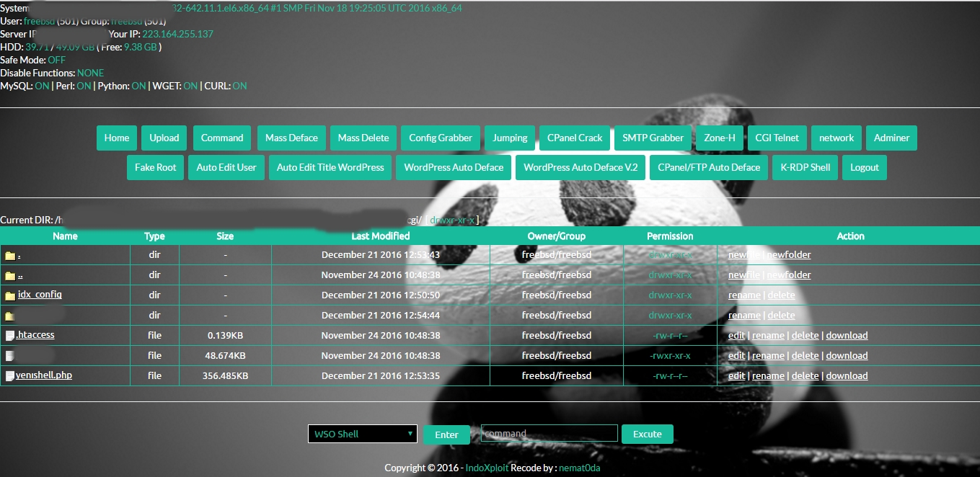Open the Command page
This screenshot has width=980, height=477.
click(x=222, y=138)
